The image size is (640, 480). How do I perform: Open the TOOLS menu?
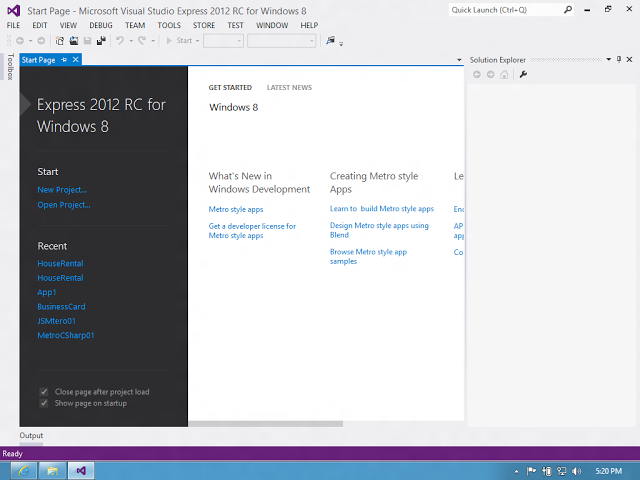[x=169, y=25]
